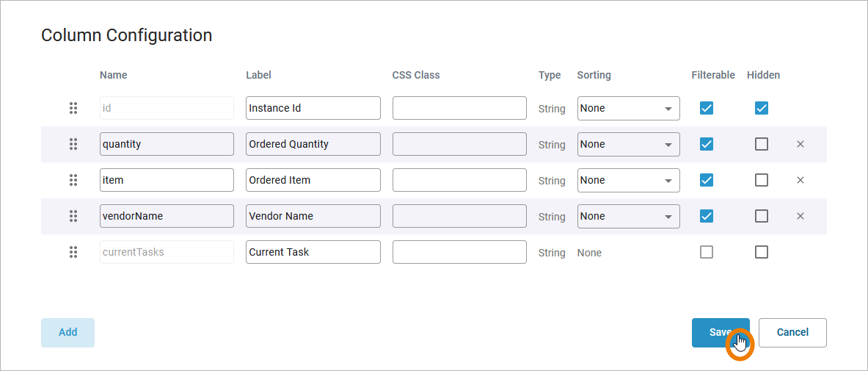This screenshot has height=371, width=868.
Task: Click the Ordered Item label field
Action: [313, 180]
